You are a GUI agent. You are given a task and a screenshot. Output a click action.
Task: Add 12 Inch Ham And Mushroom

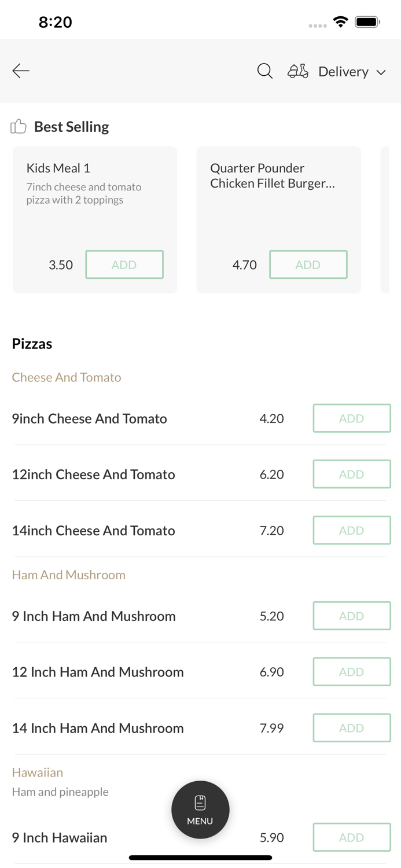coord(352,672)
